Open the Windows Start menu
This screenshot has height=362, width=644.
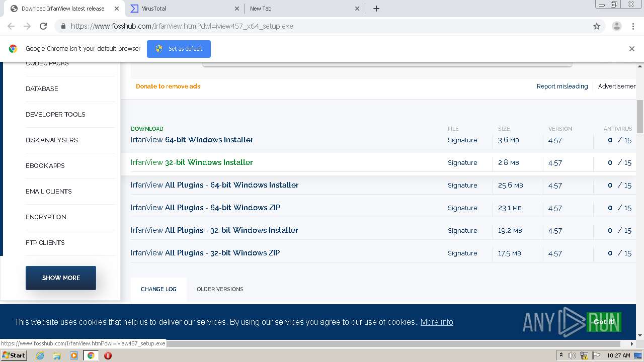point(14,355)
